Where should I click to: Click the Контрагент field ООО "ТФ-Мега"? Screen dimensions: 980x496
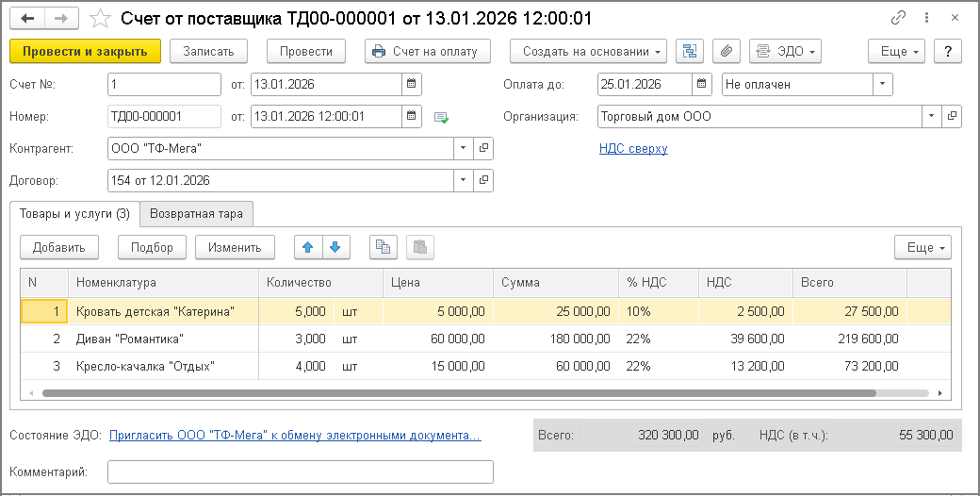pyautogui.click(x=281, y=148)
